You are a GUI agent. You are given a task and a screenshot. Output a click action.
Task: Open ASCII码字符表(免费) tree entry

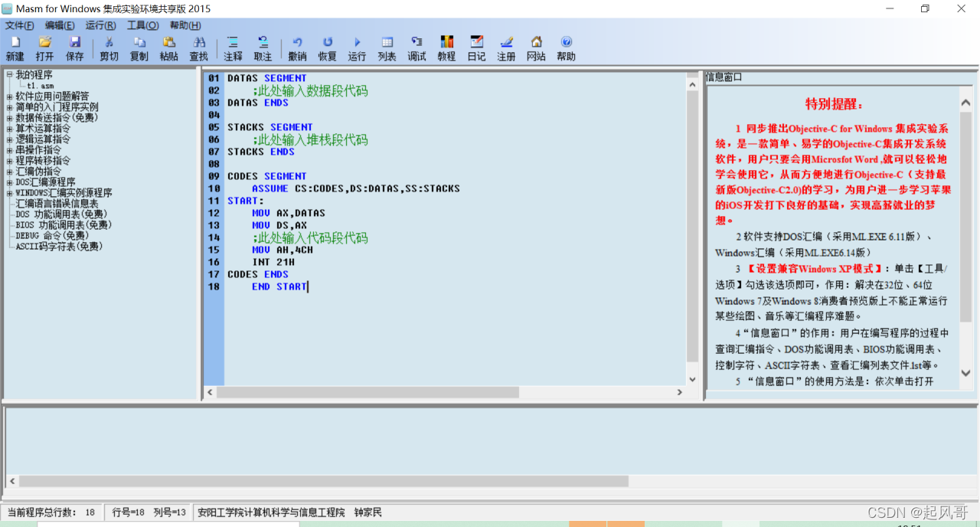[59, 247]
